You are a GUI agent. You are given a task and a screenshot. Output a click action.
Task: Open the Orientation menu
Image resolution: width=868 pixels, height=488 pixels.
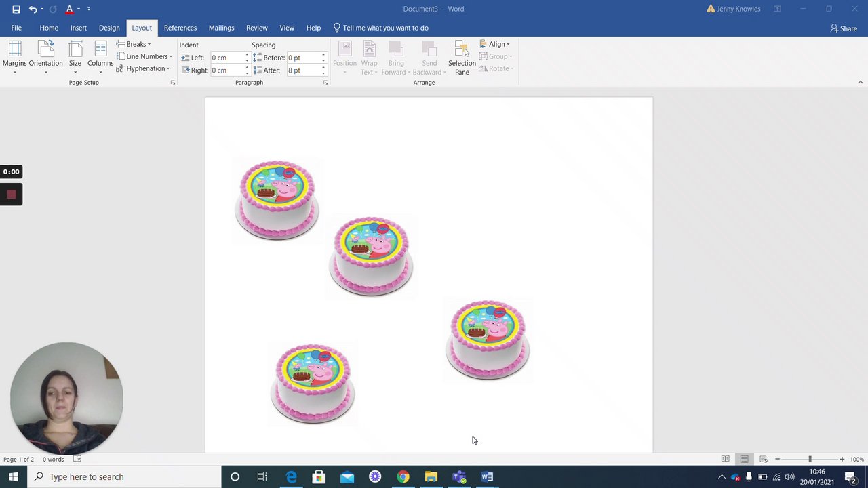point(45,58)
